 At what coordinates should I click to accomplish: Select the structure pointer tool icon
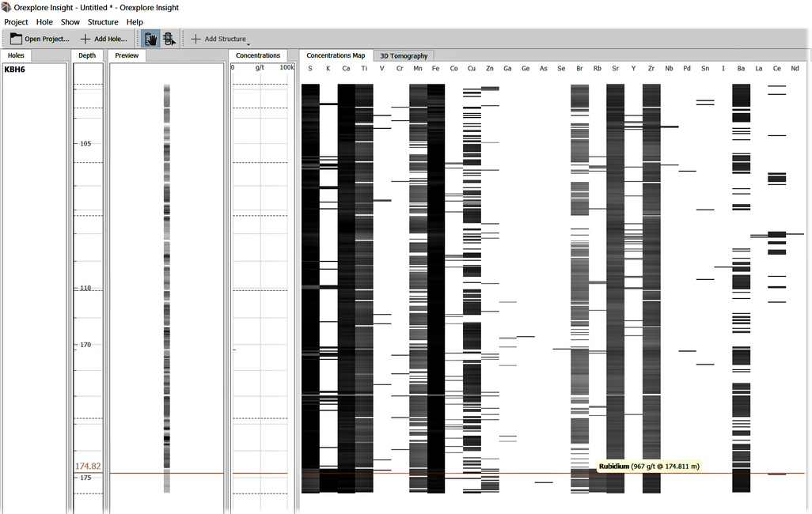pyautogui.click(x=169, y=39)
